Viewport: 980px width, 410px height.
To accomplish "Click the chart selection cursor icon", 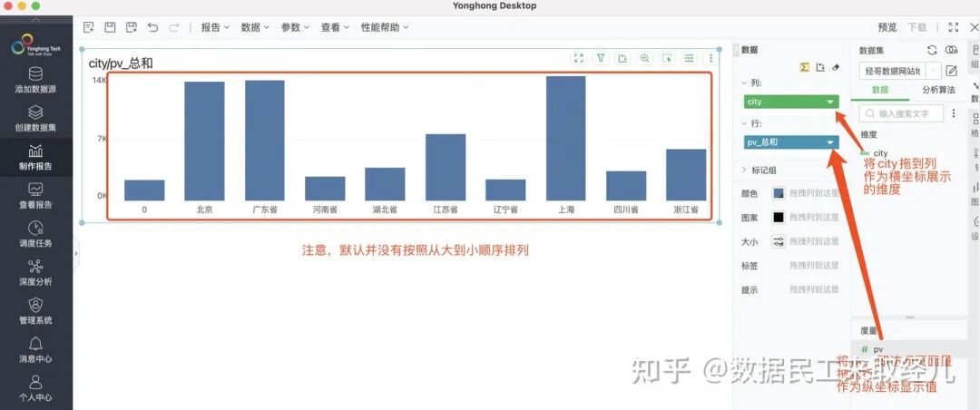I will 667,58.
